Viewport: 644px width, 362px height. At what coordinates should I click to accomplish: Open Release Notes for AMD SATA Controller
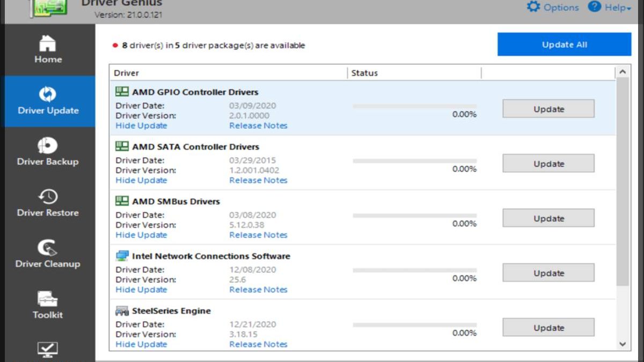[x=258, y=180]
